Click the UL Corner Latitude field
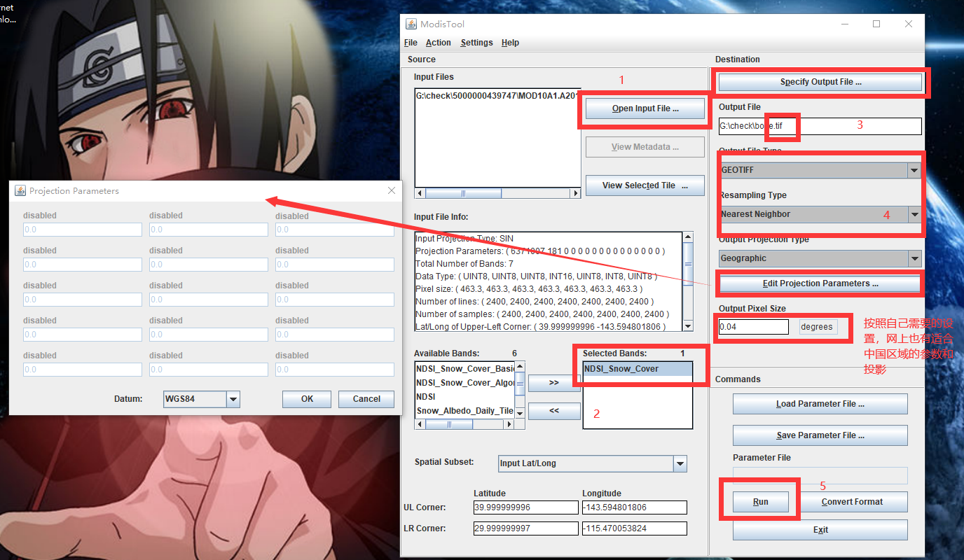Screen dimensions: 964x560 pyautogui.click(x=525, y=507)
